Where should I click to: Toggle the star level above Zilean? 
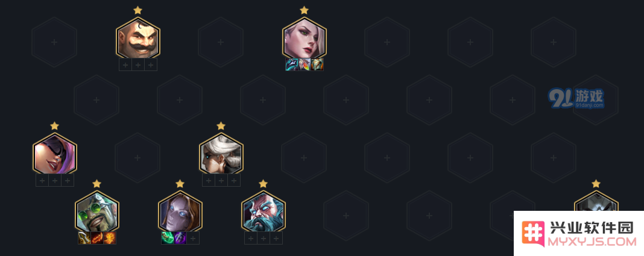(264, 183)
